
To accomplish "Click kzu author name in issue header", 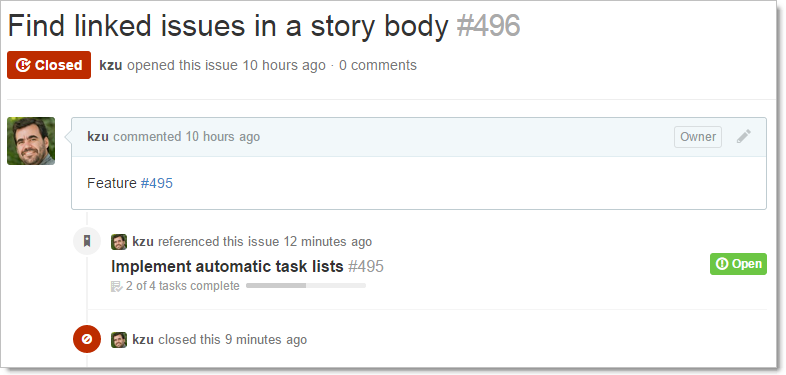I will [x=111, y=65].
